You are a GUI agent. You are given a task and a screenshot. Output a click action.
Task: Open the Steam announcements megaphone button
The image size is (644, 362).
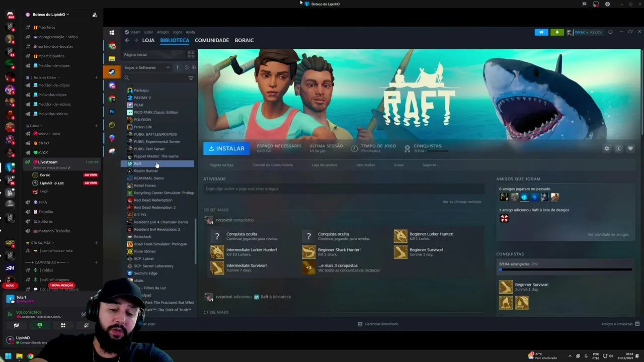pyautogui.click(x=541, y=32)
